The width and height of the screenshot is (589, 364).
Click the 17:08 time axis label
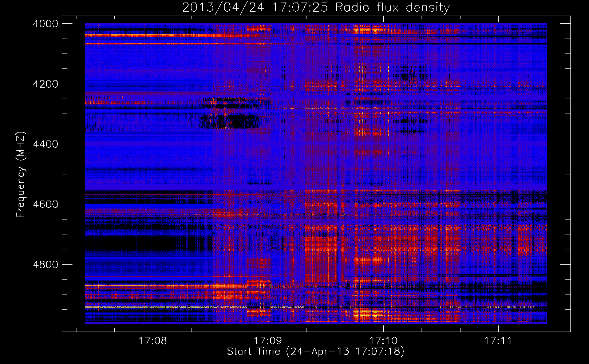tap(153, 341)
